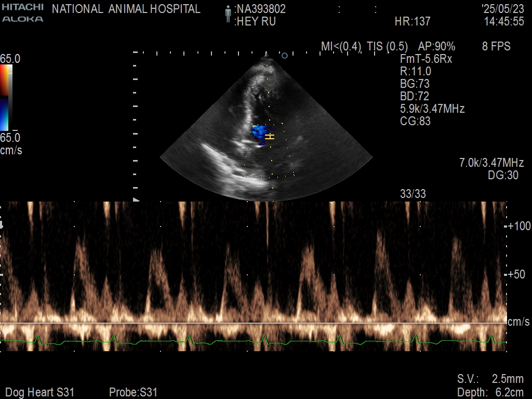Click the HR:137 heart rate readout
The height and width of the screenshot is (399, 532).
click(413, 22)
